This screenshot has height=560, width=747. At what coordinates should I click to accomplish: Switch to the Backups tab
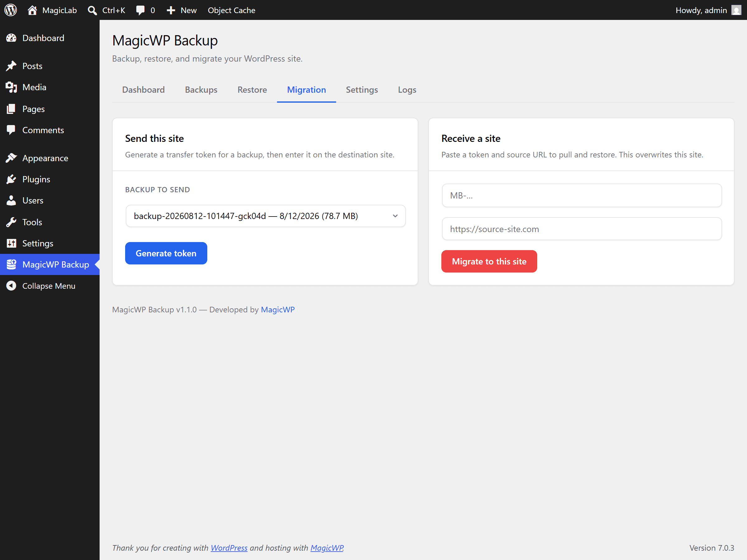pos(201,90)
